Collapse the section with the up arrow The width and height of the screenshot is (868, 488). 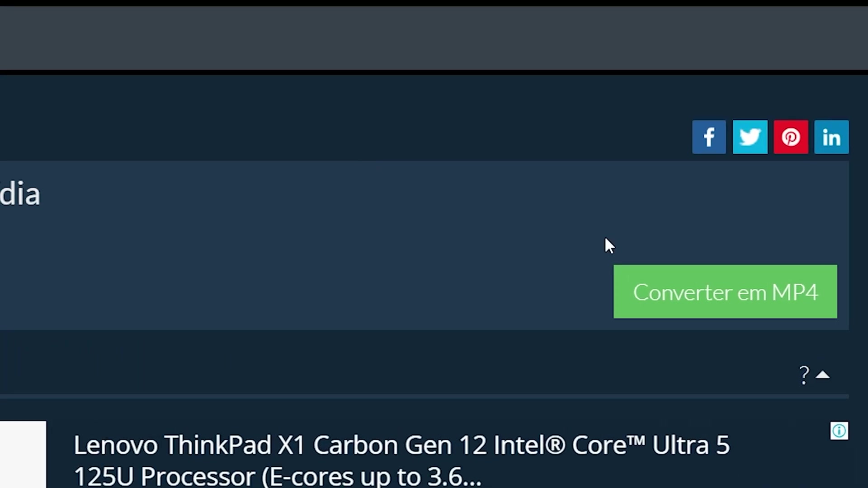click(x=823, y=375)
